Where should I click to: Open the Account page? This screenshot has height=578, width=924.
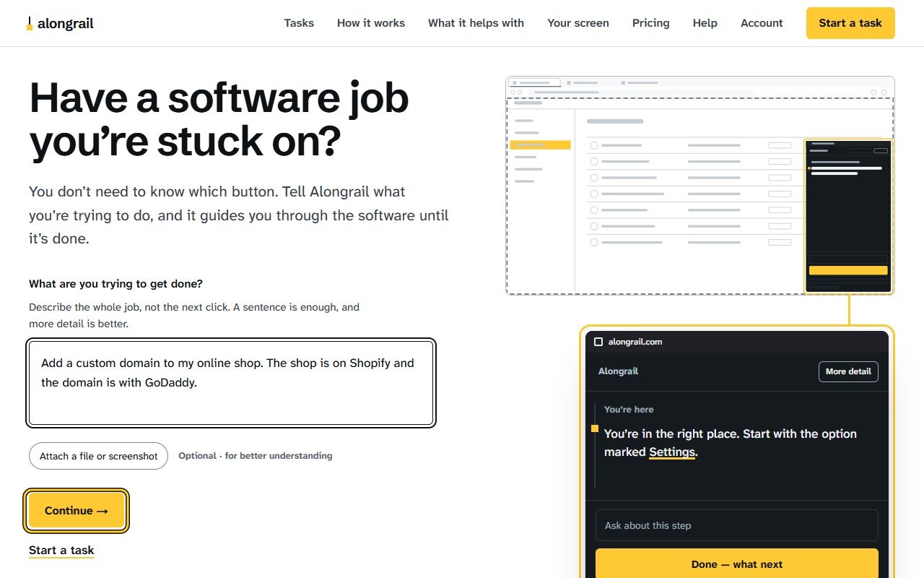coord(762,23)
